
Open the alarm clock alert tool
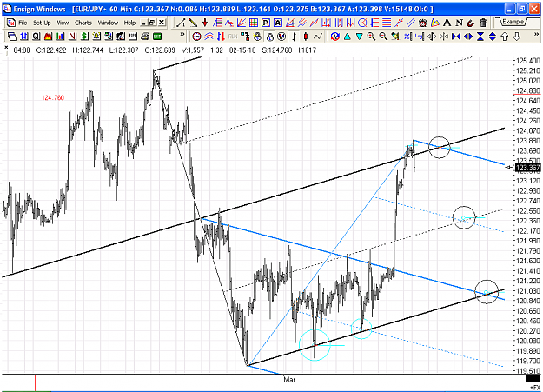point(422,23)
